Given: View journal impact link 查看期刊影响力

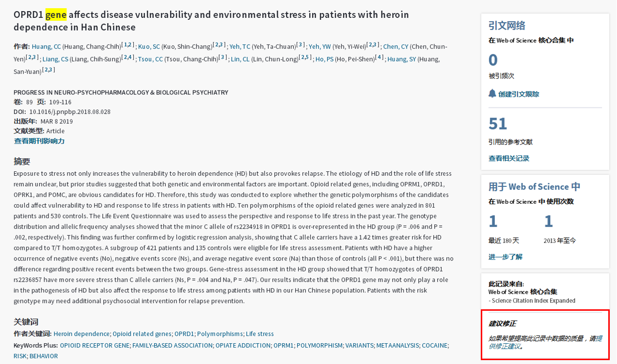Looking at the screenshot, I should 39,141.
